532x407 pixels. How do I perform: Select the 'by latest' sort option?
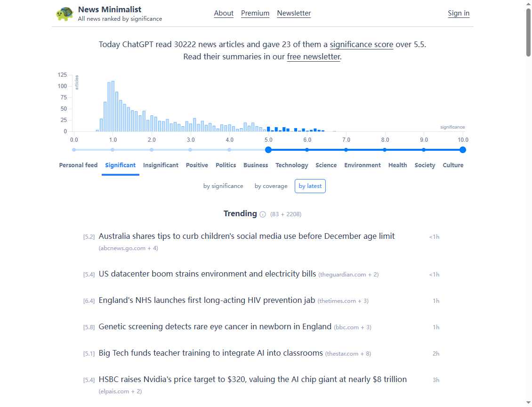[310, 186]
